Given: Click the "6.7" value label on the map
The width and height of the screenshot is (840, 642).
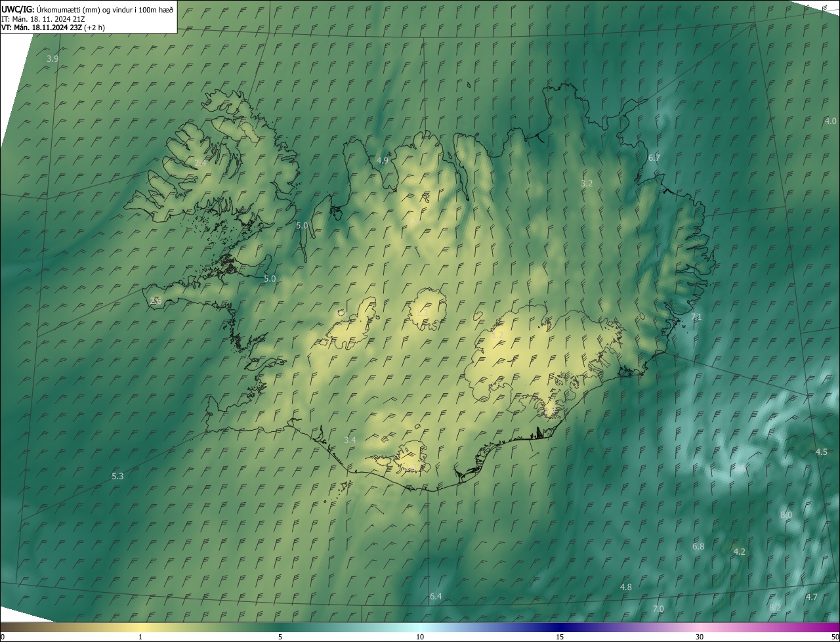Looking at the screenshot, I should (x=654, y=158).
